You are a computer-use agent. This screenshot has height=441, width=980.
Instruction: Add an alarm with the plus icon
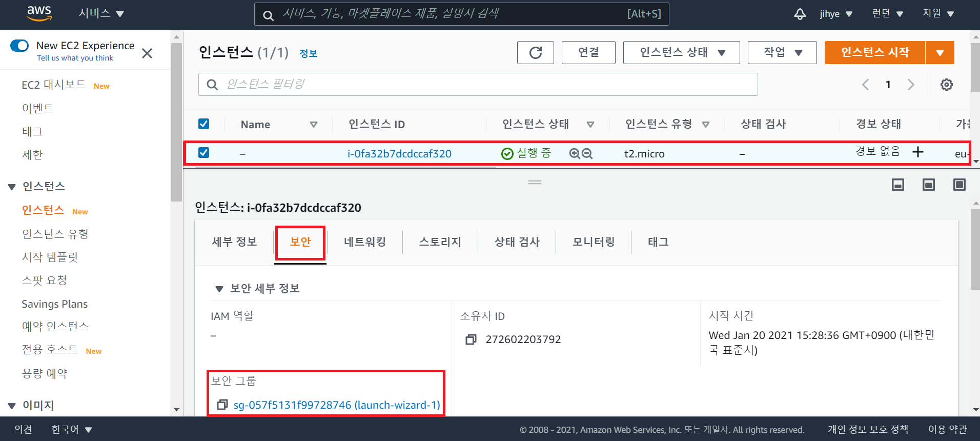click(x=918, y=152)
